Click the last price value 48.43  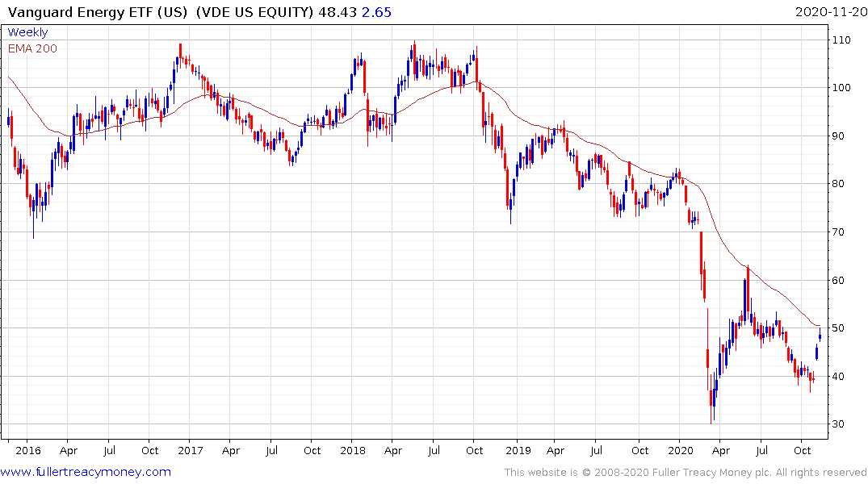(338, 12)
